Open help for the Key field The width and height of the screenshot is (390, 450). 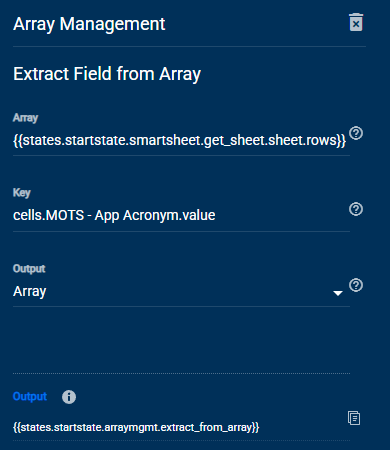[356, 209]
